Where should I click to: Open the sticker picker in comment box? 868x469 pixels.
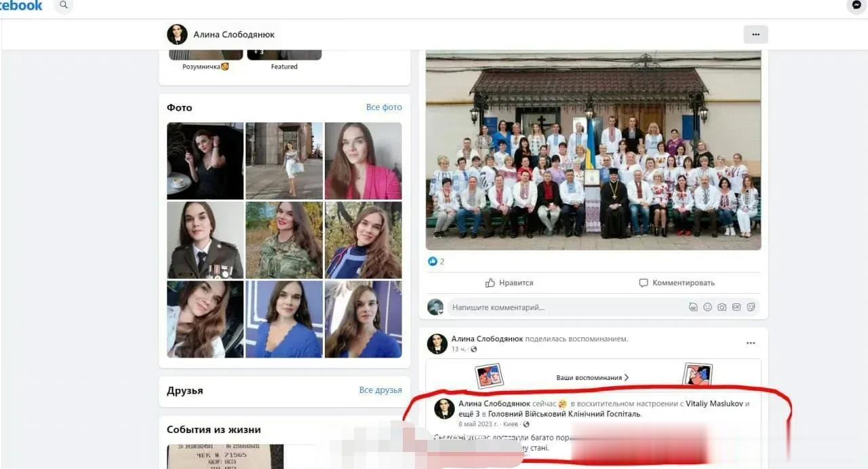click(751, 307)
